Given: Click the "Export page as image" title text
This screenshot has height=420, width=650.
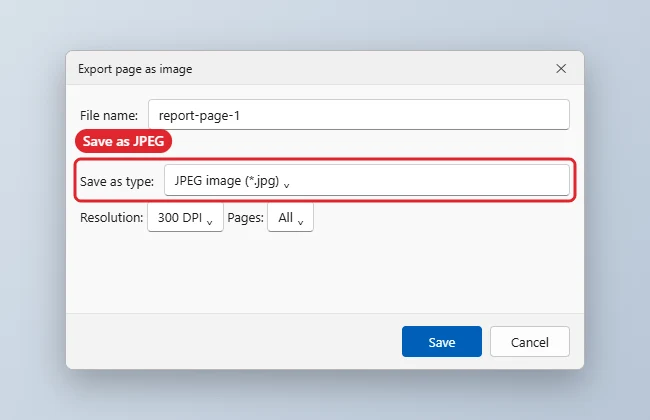Looking at the screenshot, I should point(135,69).
